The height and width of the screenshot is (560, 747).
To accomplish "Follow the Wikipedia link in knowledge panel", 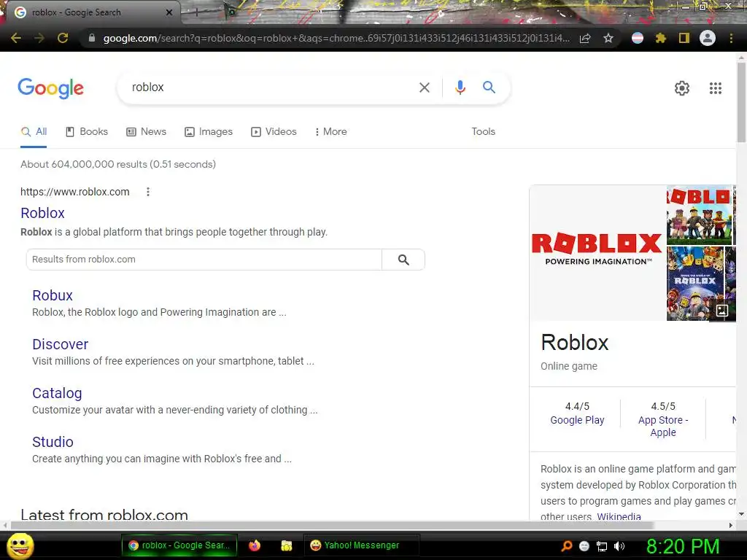I will (619, 516).
